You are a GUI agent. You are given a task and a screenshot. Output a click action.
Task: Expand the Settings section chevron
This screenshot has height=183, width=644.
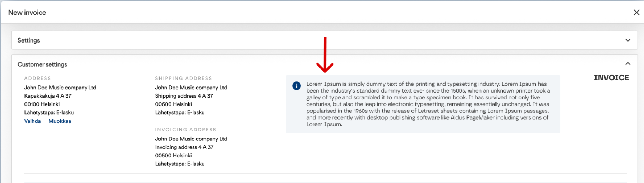coord(627,40)
